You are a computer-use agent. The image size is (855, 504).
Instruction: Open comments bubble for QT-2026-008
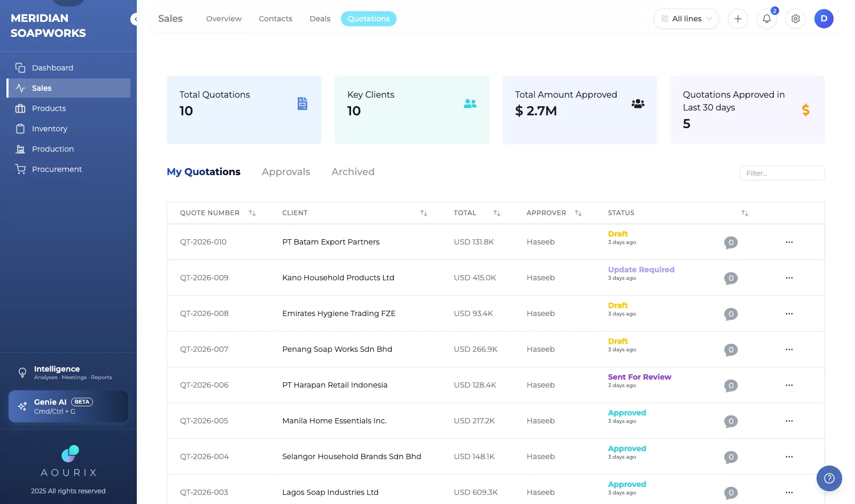coord(731,314)
